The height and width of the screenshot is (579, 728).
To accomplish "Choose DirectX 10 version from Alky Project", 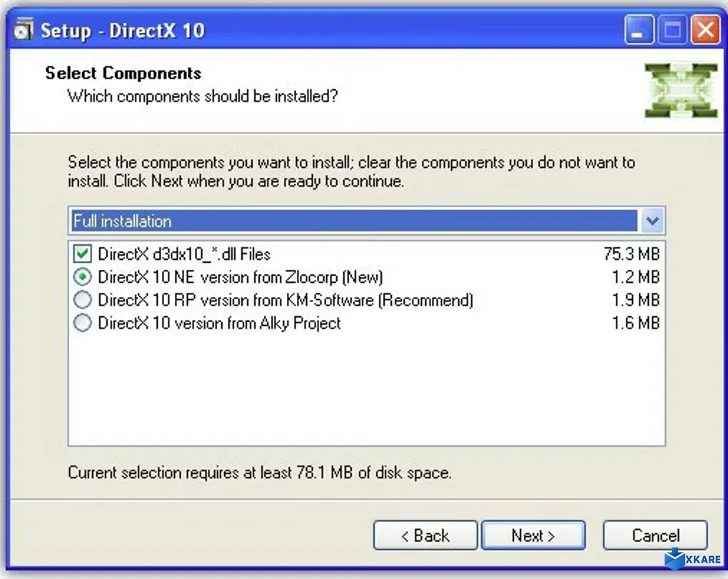I will point(82,323).
